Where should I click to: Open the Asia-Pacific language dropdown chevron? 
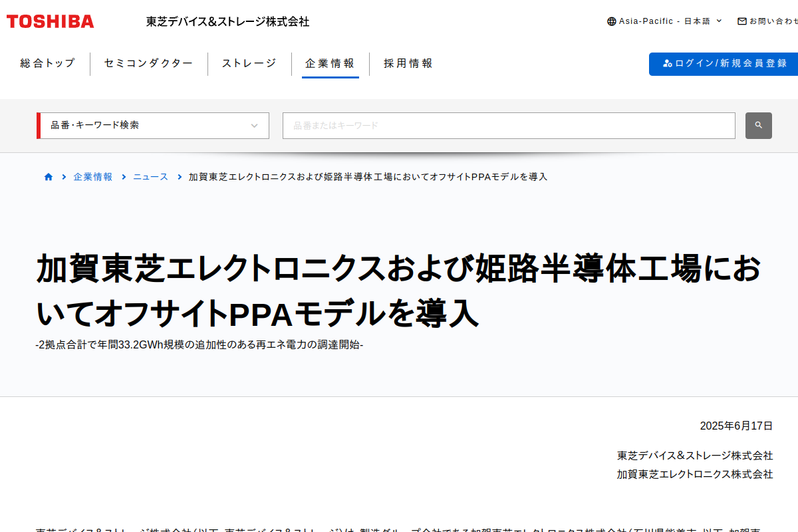719,21
